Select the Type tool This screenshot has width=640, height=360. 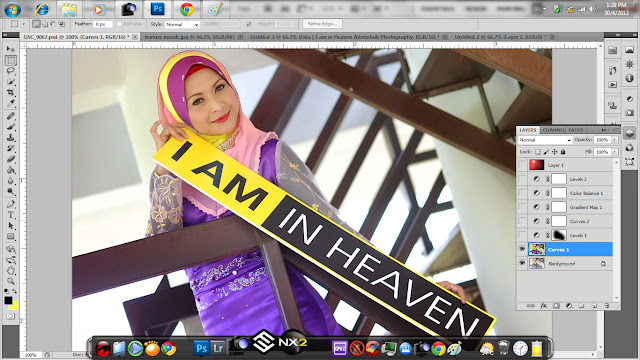coord(11,215)
